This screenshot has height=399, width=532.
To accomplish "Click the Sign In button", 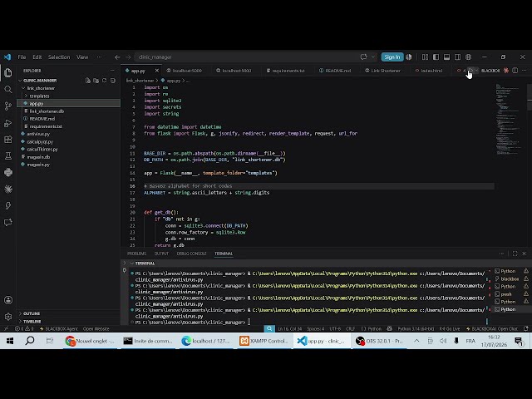I will point(392,57).
